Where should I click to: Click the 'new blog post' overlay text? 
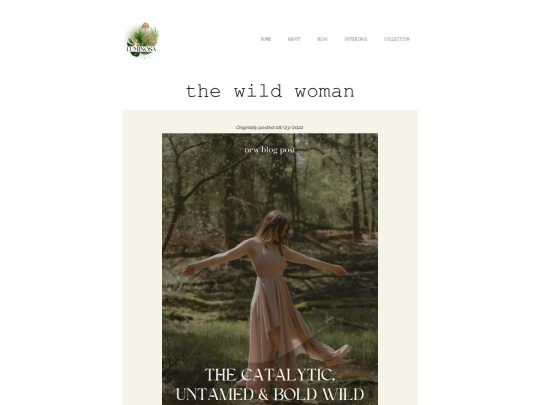(270, 150)
